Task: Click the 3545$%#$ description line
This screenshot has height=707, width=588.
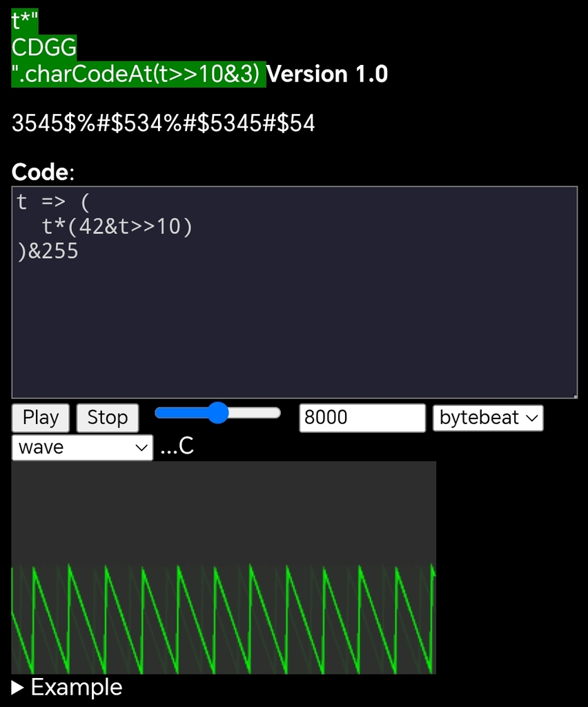Action: pos(163,124)
